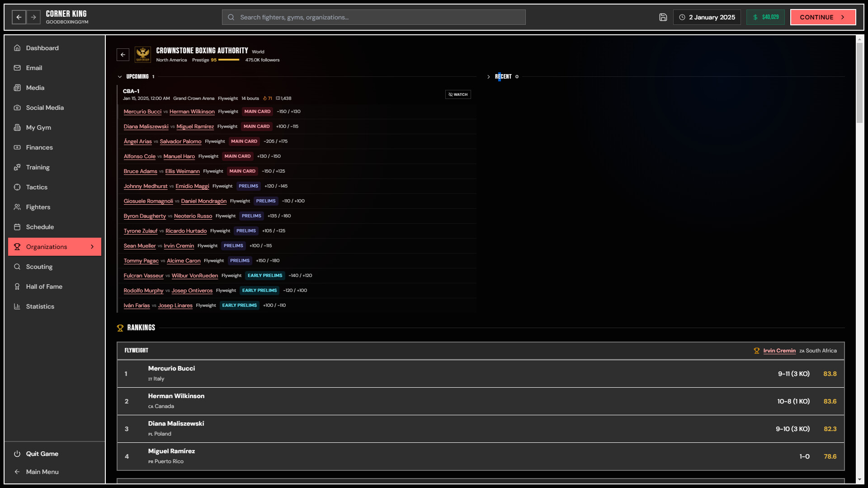
Task: Toggle Watch for the CBA-1 event
Action: 458,94
